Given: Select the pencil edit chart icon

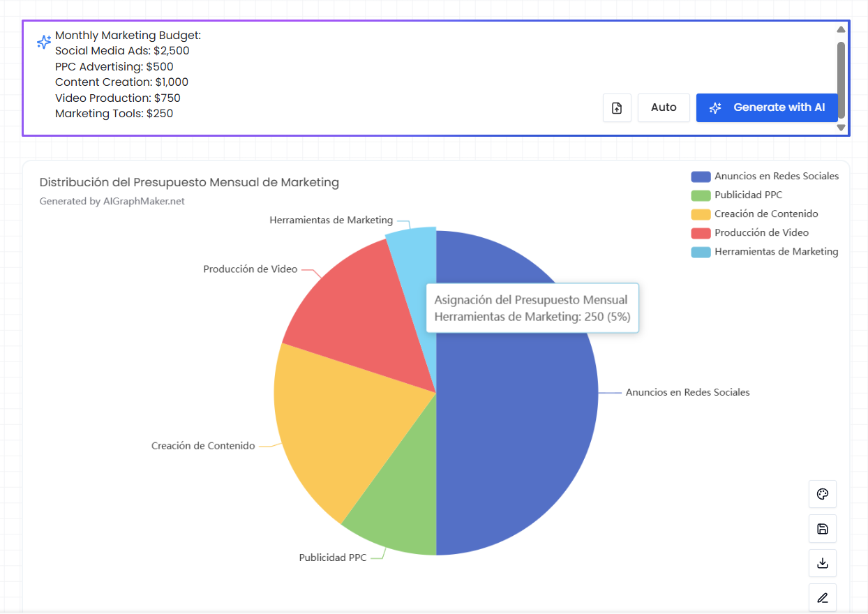Looking at the screenshot, I should click(x=823, y=597).
